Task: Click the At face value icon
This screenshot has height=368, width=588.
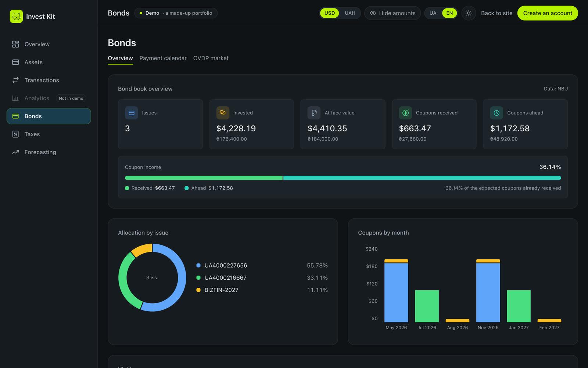Action: point(314,113)
